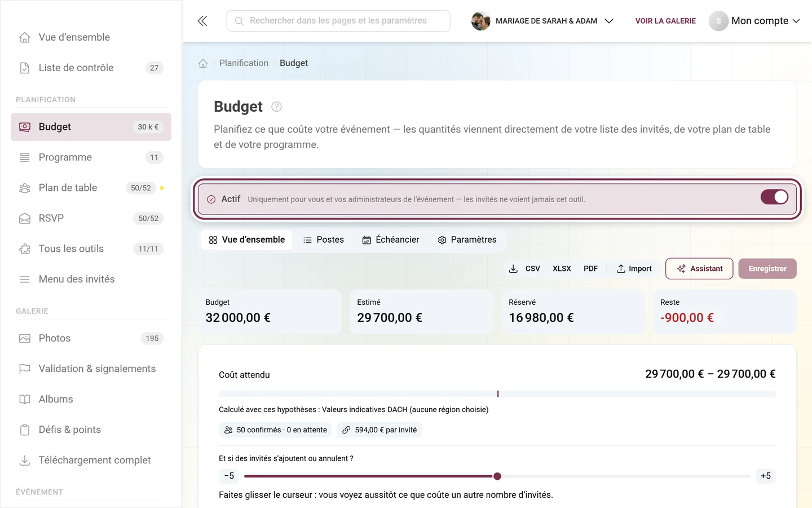Click the 594,00 € par invité chip
The image size is (812, 508).
pyautogui.click(x=379, y=430)
